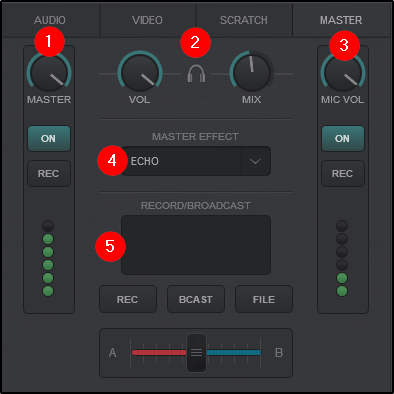Toggle REC under the master ON button
394x394 pixels.
pyautogui.click(x=49, y=173)
